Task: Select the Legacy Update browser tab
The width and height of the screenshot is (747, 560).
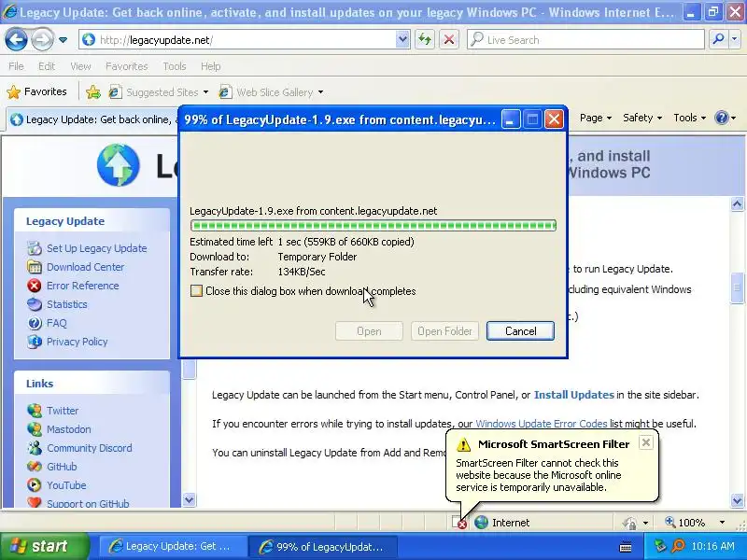Action: (x=92, y=119)
